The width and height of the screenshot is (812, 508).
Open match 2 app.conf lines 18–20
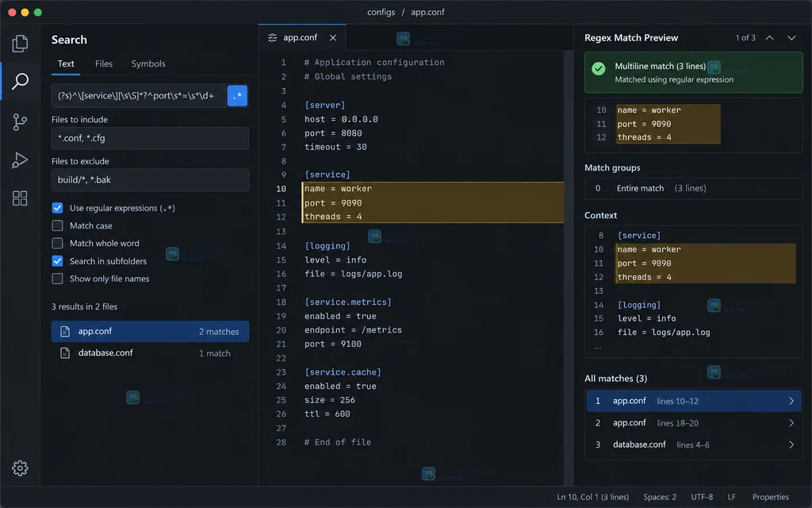[x=693, y=423]
